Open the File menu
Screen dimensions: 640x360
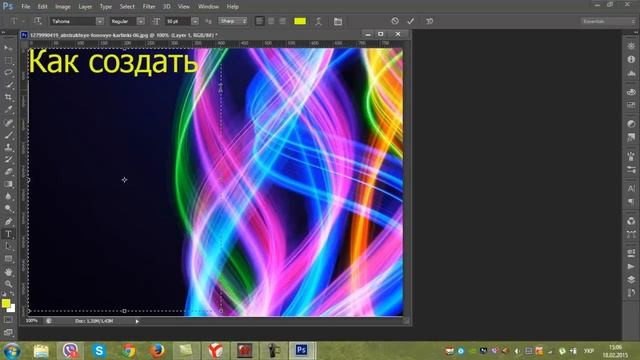click(x=25, y=7)
